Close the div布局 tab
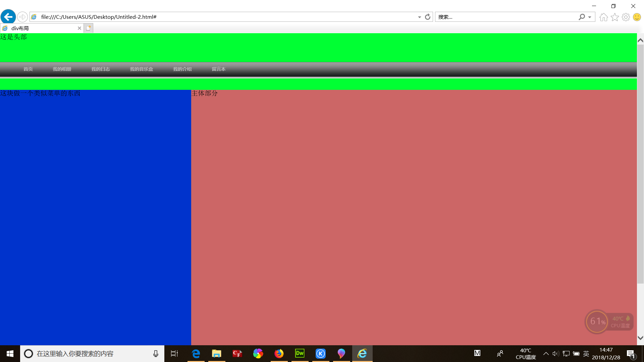 click(79, 28)
